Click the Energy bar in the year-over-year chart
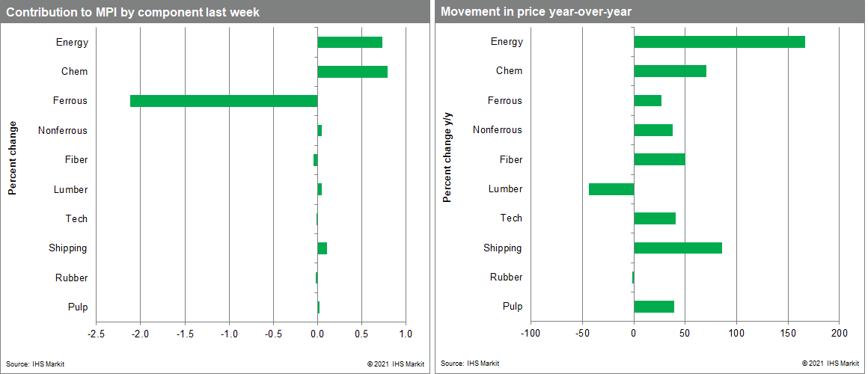 (719, 42)
